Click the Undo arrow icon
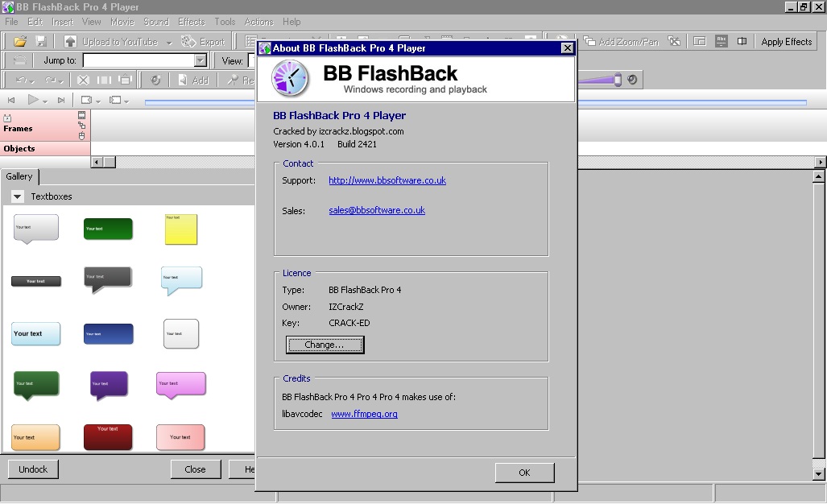This screenshot has width=827, height=504. pyautogui.click(x=21, y=81)
